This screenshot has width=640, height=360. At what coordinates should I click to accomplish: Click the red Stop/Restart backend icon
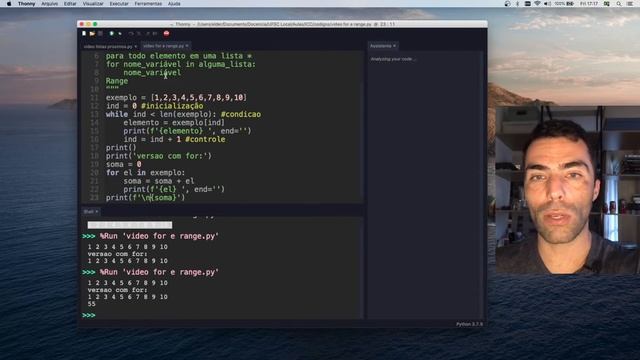pyautogui.click(x=167, y=33)
